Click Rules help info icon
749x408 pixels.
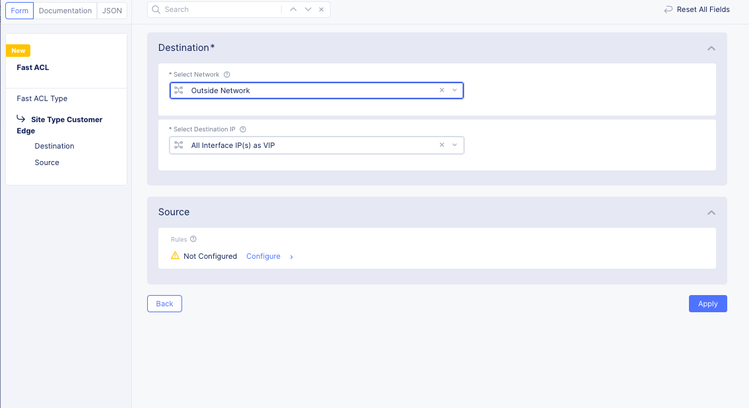pyautogui.click(x=193, y=240)
